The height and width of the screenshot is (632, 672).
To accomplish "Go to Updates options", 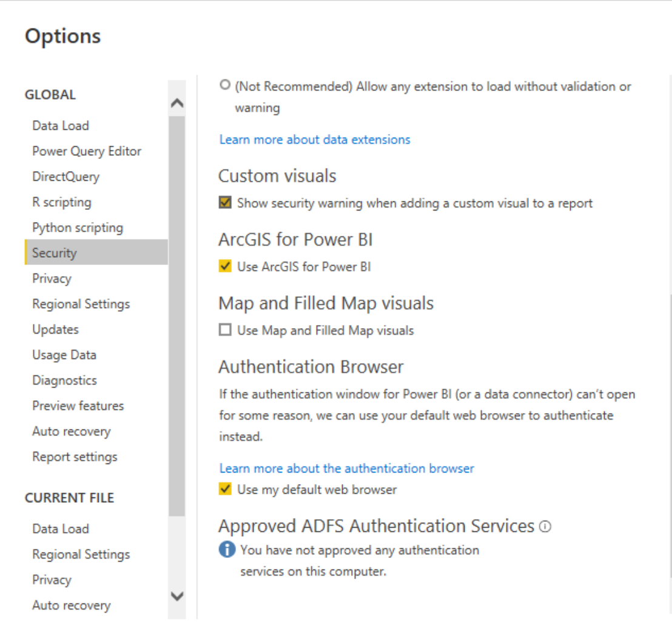I will tap(56, 329).
